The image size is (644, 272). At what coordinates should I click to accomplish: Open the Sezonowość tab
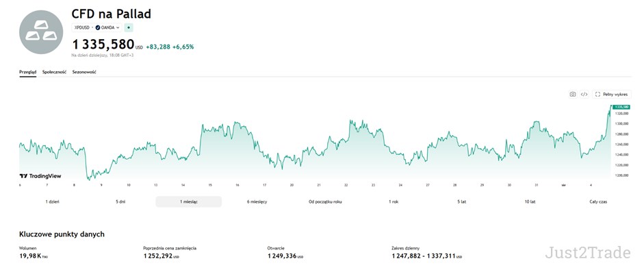[x=84, y=72]
